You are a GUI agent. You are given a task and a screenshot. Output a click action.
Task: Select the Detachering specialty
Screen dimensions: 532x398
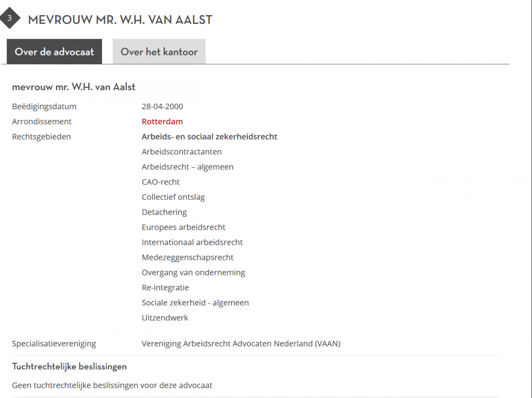click(x=164, y=212)
